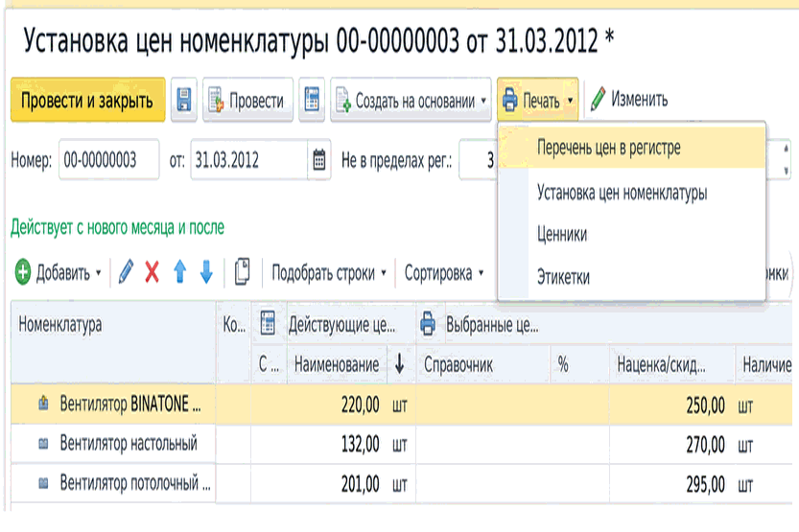Select the Вентилятор настольный row
This screenshot has width=799, height=532.
[402, 445]
